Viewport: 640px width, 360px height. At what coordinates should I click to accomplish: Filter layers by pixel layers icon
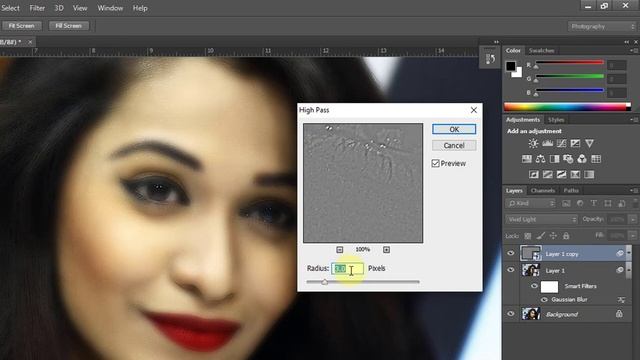click(x=566, y=203)
